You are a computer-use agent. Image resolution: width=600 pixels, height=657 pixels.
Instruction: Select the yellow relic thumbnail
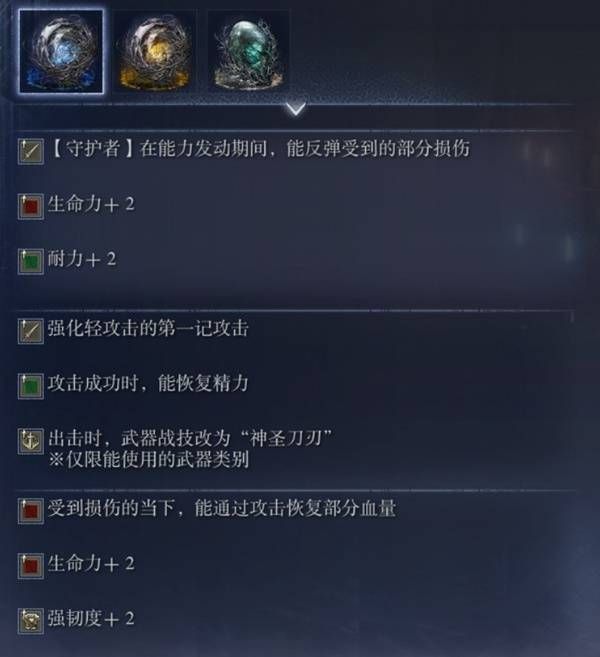[155, 51]
